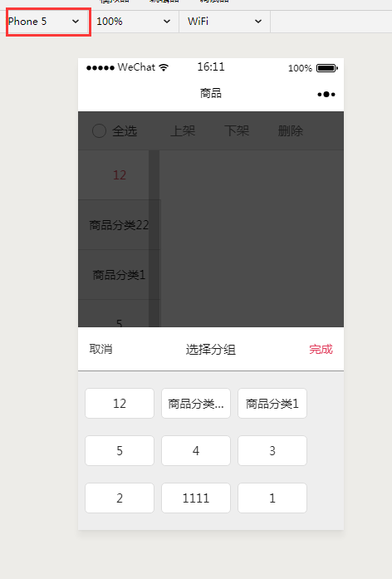Screen dimensions: 392x579
Task: Open the three-dot menu in WeChat header
Action: coord(326,95)
